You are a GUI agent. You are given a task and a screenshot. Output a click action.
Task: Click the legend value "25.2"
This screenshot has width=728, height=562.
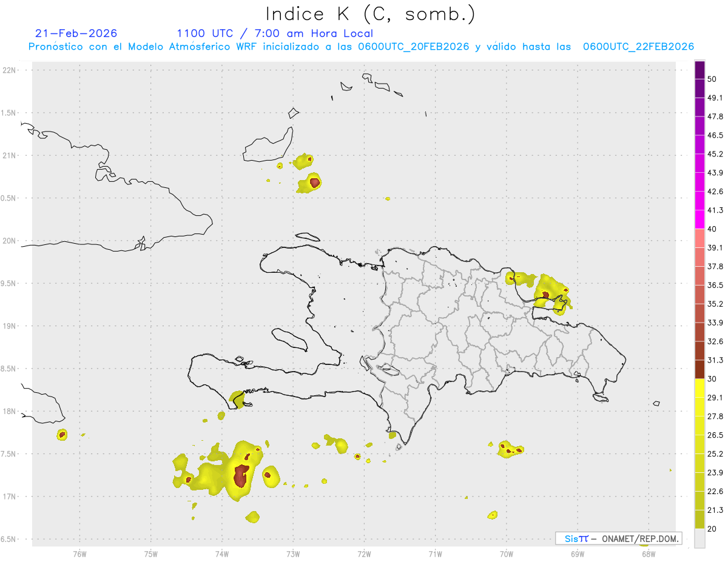[715, 454]
